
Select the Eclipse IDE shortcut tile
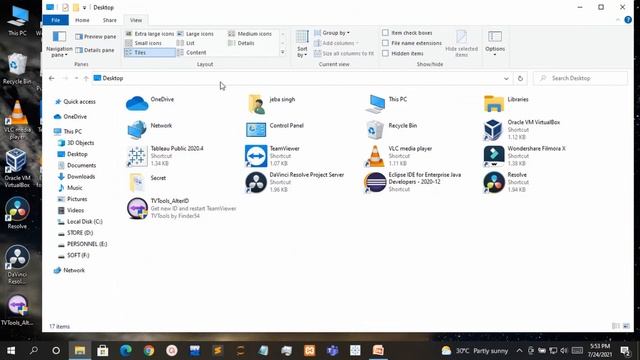[413, 182]
